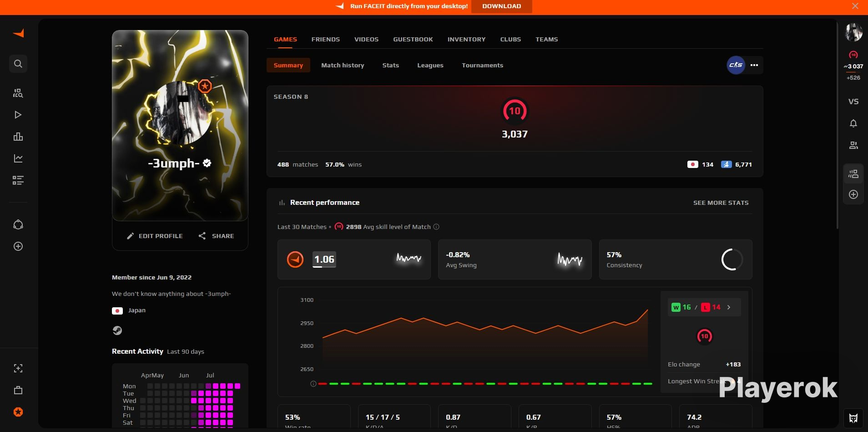
Task: Select the Tournaments sub-tab
Action: [483, 65]
